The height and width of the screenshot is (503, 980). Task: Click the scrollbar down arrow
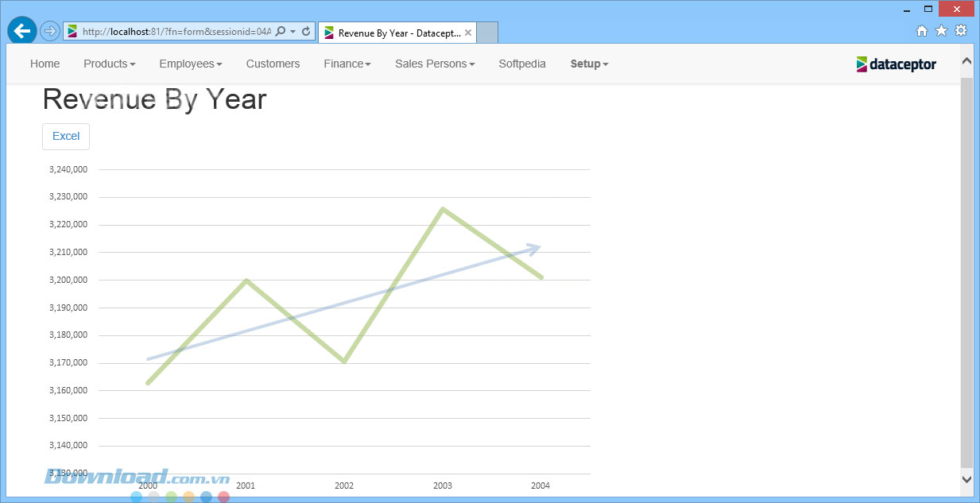pyautogui.click(x=966, y=478)
